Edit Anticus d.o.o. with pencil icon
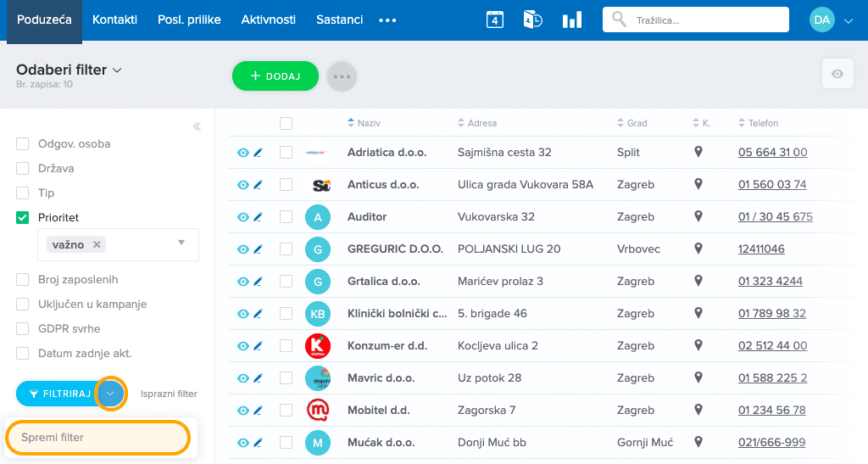The image size is (868, 464). [x=258, y=185]
